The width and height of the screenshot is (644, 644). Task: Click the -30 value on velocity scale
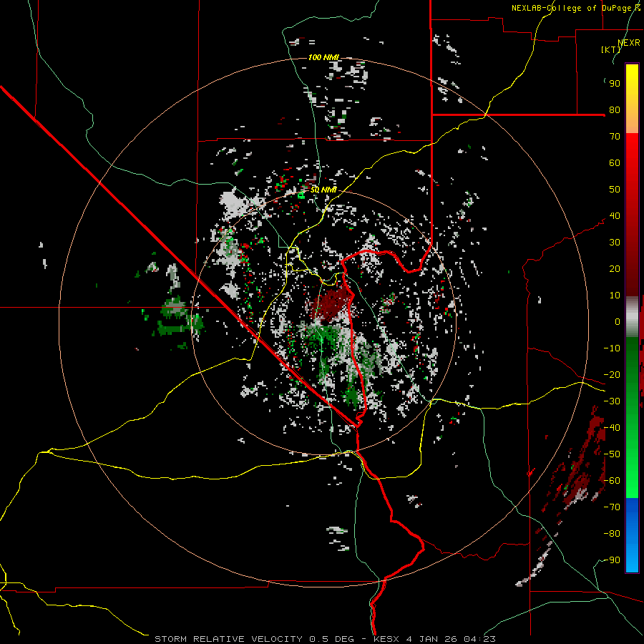(x=612, y=401)
